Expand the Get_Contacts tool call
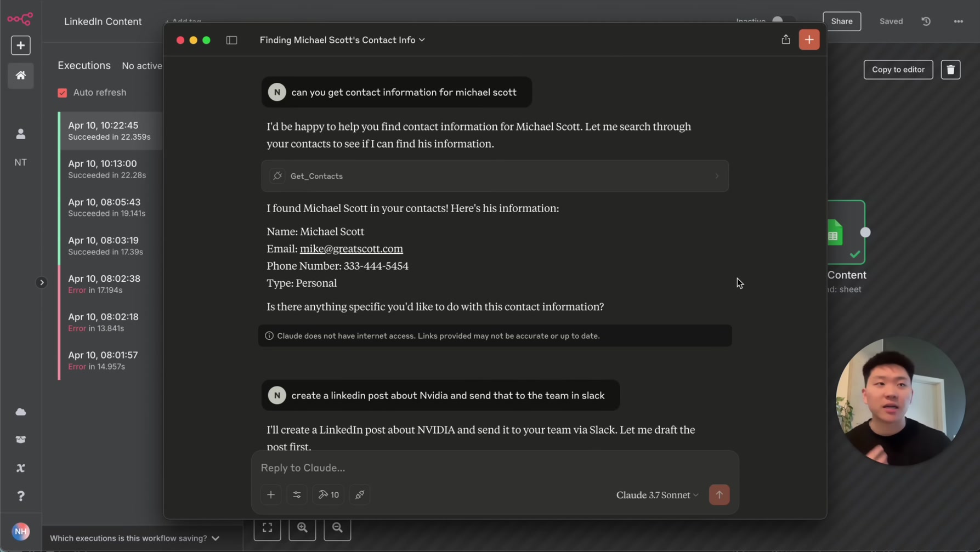The height and width of the screenshot is (552, 980). coord(495,176)
